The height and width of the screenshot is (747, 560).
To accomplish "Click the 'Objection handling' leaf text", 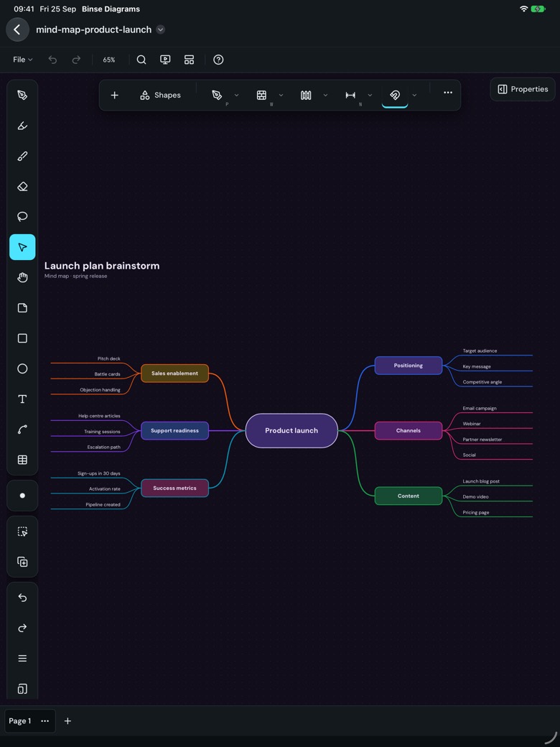I will (x=100, y=390).
